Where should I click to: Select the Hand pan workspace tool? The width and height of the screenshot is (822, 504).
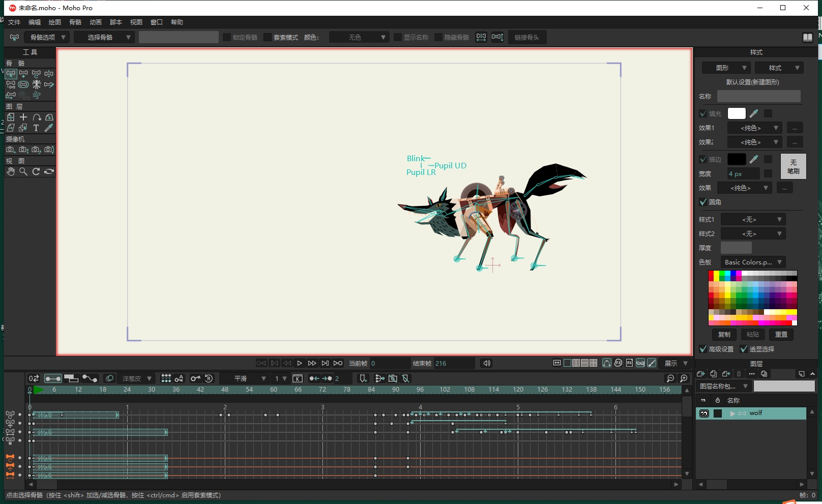pyautogui.click(x=11, y=172)
